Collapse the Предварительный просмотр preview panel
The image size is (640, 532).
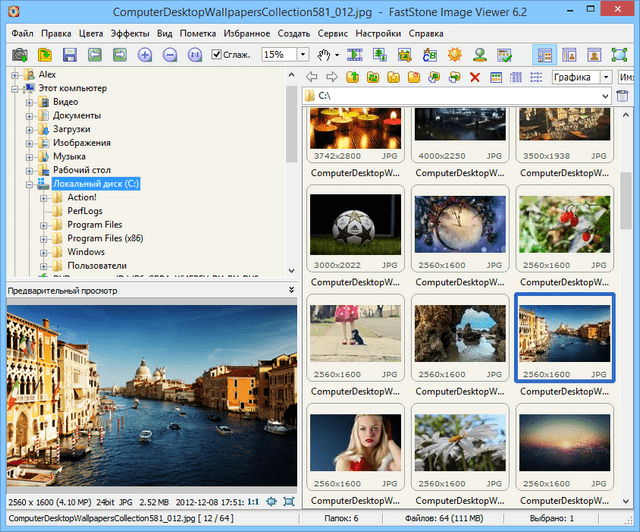291,290
